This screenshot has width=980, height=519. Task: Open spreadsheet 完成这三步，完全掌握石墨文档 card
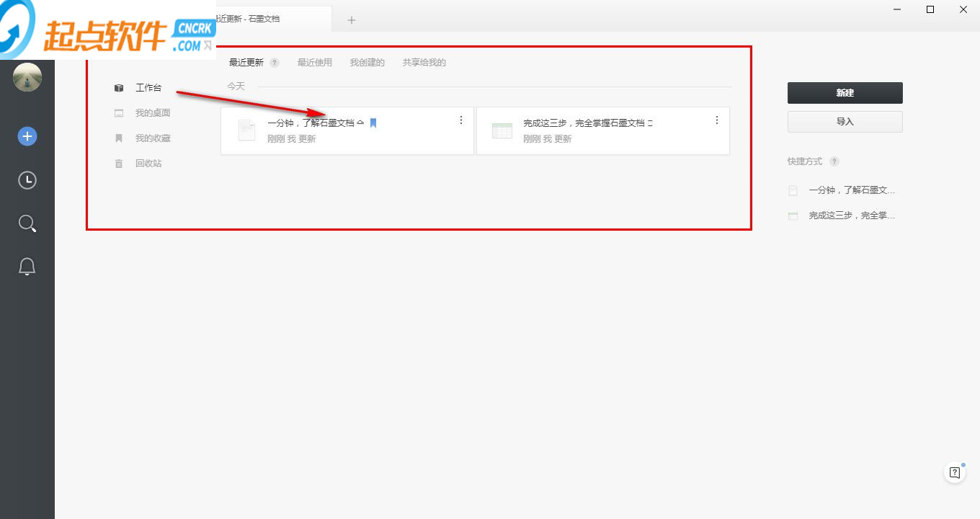tap(603, 131)
